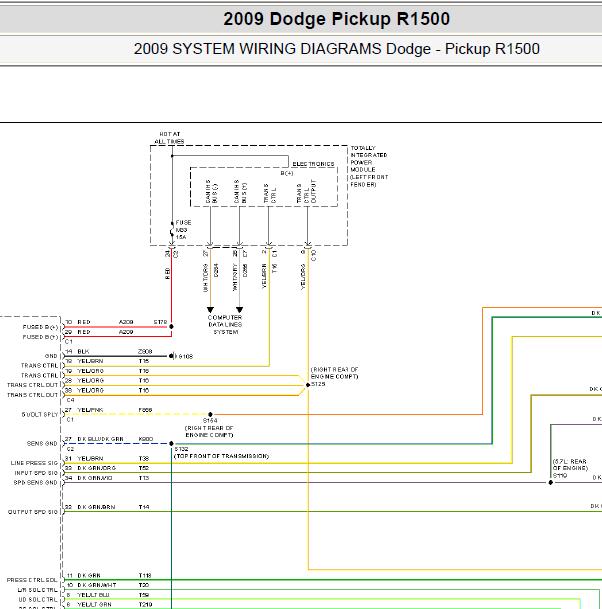Viewport: 602px width, 609px height.
Task: Select the "SPD SENS GND" pin label
Action: coord(35,482)
